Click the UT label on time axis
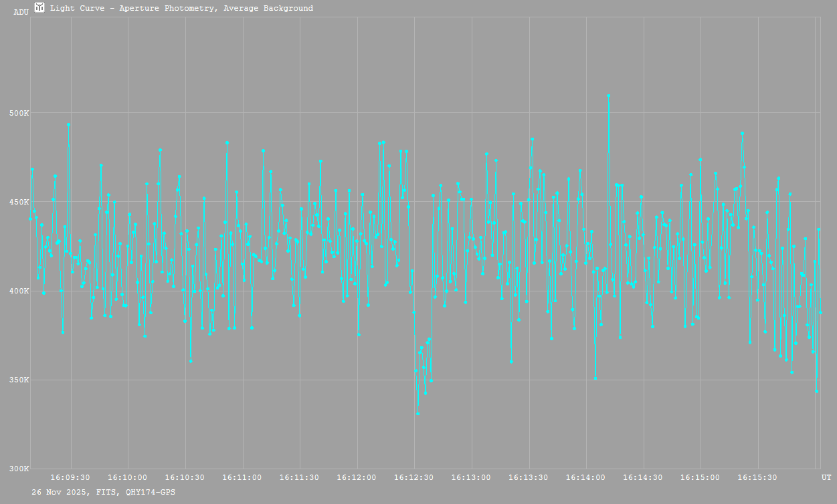Screen dimensions: 837x504 (x=826, y=477)
